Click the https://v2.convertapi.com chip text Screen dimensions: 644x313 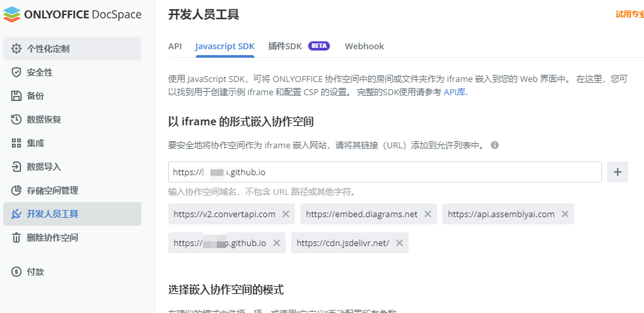(224, 214)
